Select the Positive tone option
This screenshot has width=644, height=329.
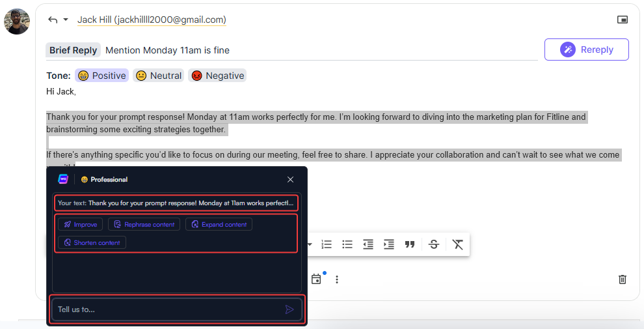point(101,76)
